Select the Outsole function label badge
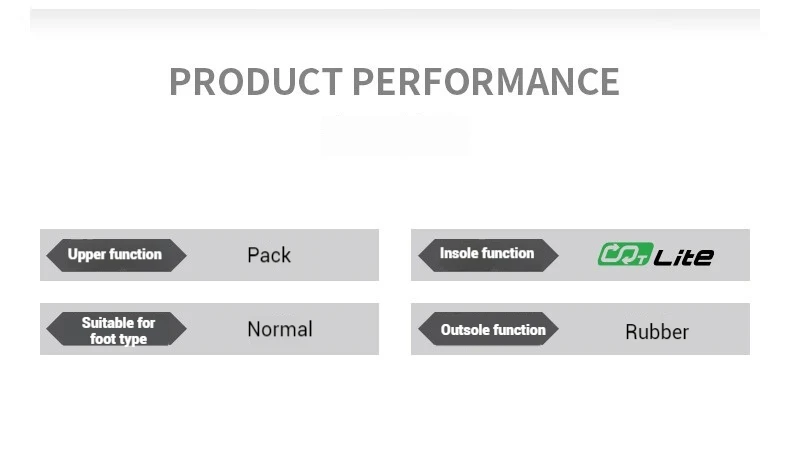790x452 pixels. click(x=488, y=329)
